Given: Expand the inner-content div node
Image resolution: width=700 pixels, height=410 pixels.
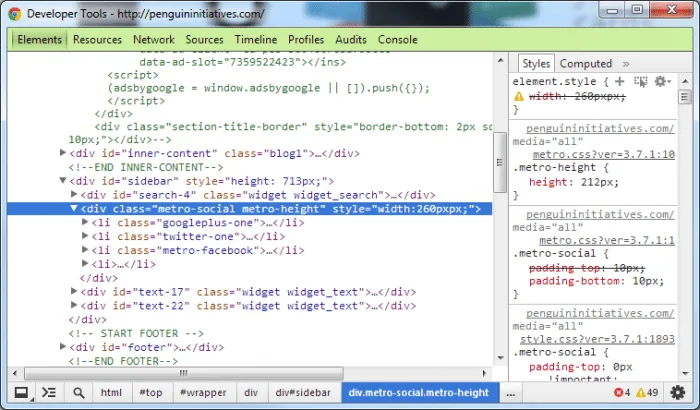Looking at the screenshot, I should tap(63, 153).
